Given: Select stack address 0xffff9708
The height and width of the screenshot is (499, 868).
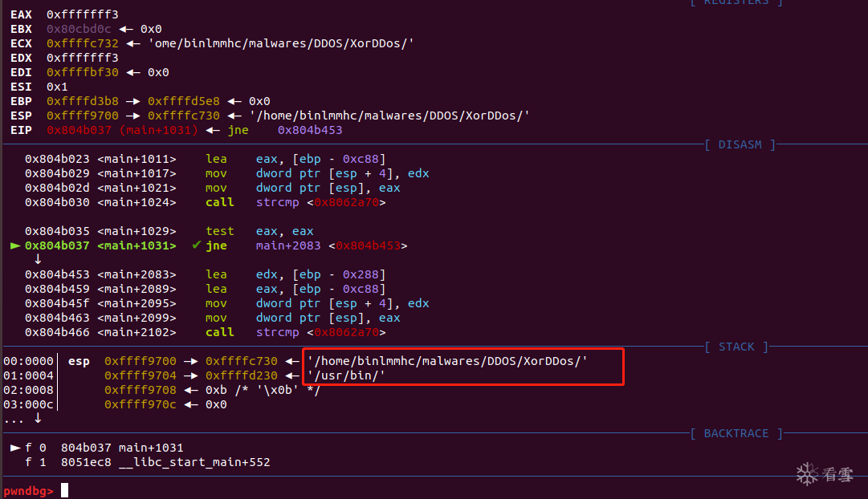Looking at the screenshot, I should [141, 389].
